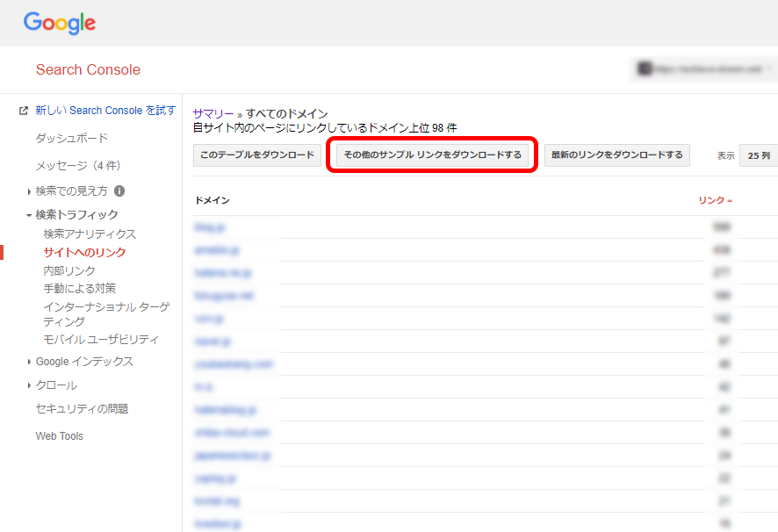Collapse the 検索トラフィック section arrow

[x=29, y=215]
